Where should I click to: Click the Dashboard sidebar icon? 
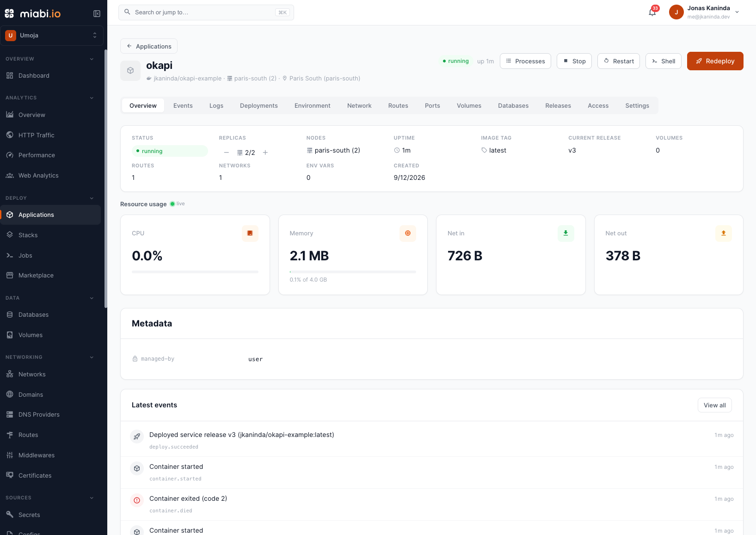pyautogui.click(x=10, y=75)
